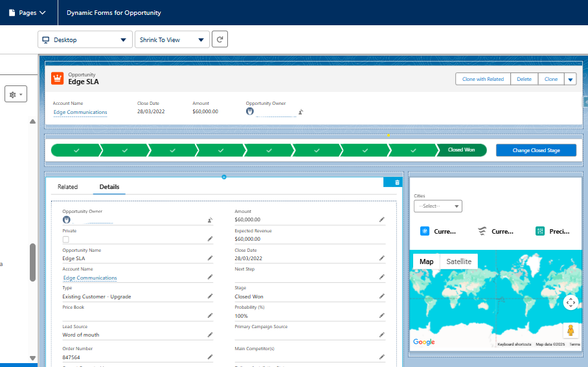The image size is (588, 367).
Task: Click edit pencil next to Stage field
Action: [x=382, y=296]
